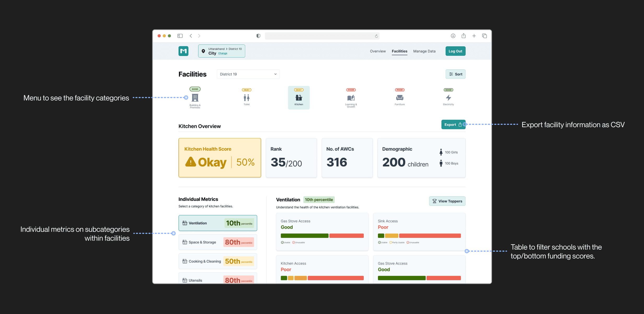Go back with browser back arrow

pos(191,36)
